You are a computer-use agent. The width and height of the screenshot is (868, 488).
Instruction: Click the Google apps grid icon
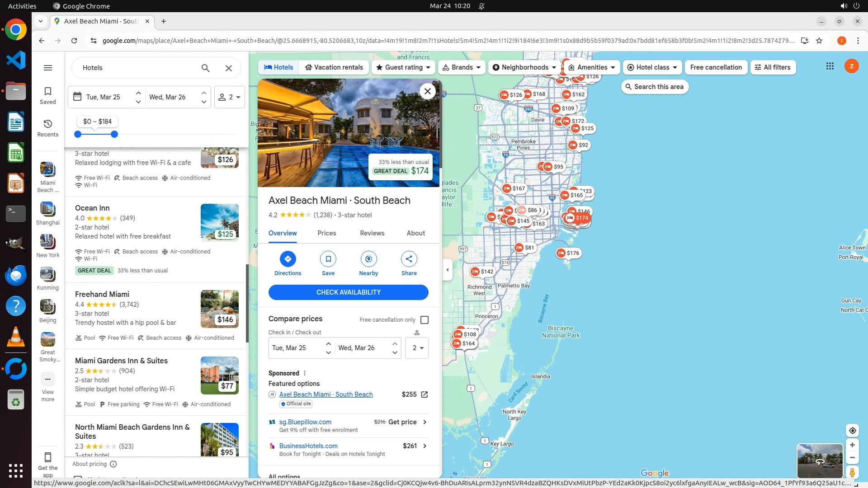pos(830,66)
